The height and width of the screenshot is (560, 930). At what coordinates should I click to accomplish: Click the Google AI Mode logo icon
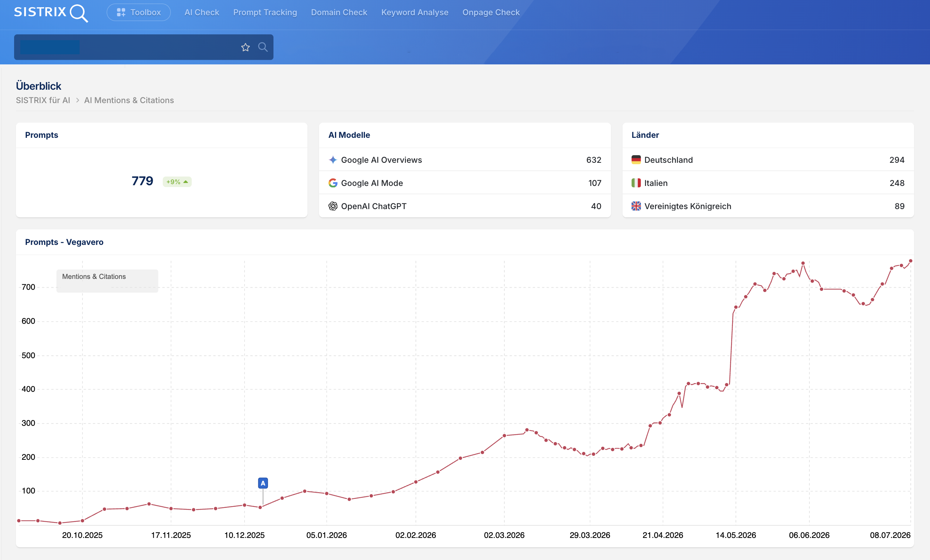click(333, 183)
